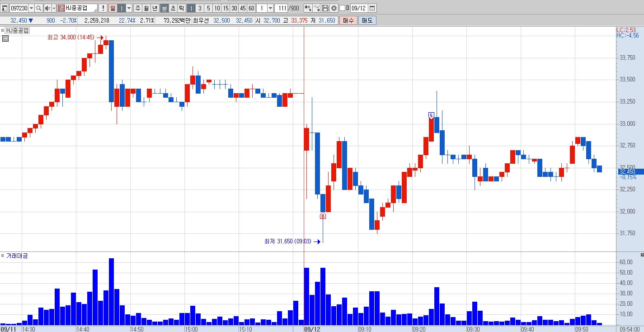Select the 일 daily chart button
Screen dimensions: 644x332
pos(113,8)
